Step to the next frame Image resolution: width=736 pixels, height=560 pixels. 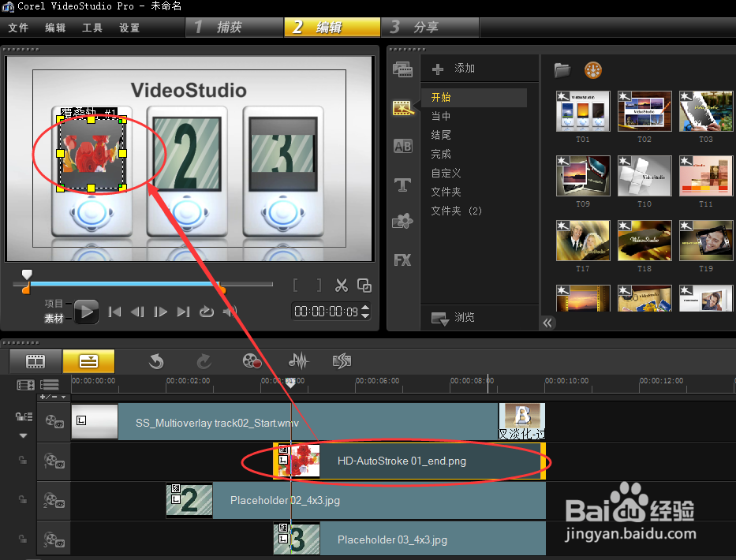160,312
